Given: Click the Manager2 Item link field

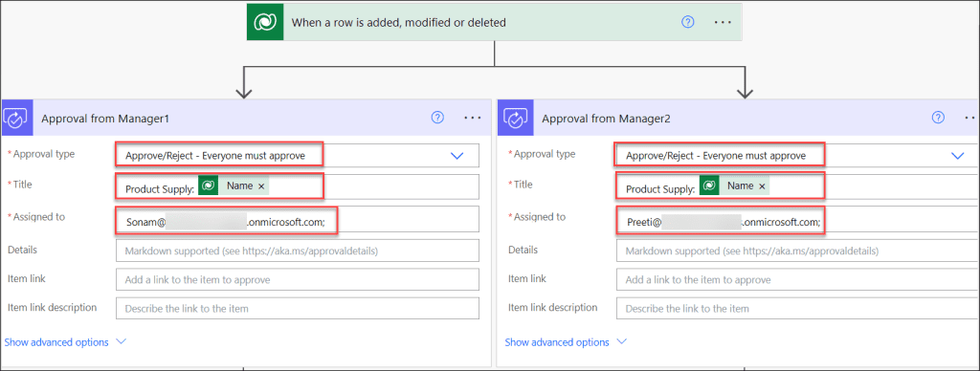Looking at the screenshot, I should point(798,279).
